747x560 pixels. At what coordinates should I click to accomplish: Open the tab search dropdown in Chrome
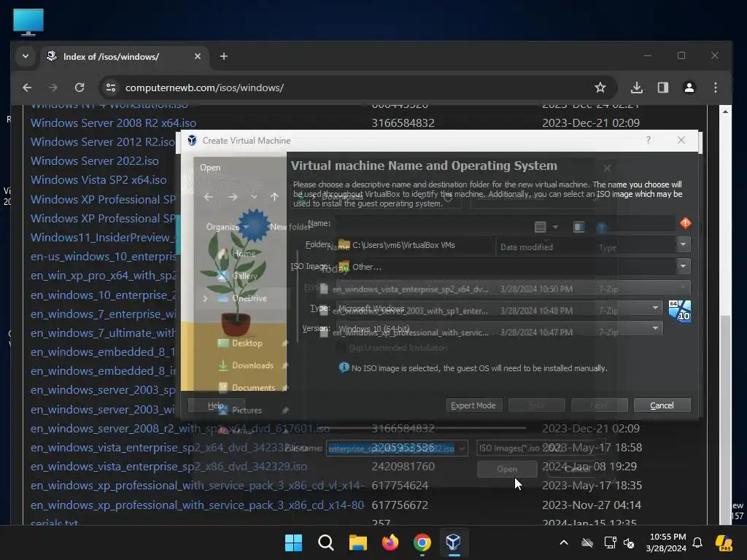26,56
